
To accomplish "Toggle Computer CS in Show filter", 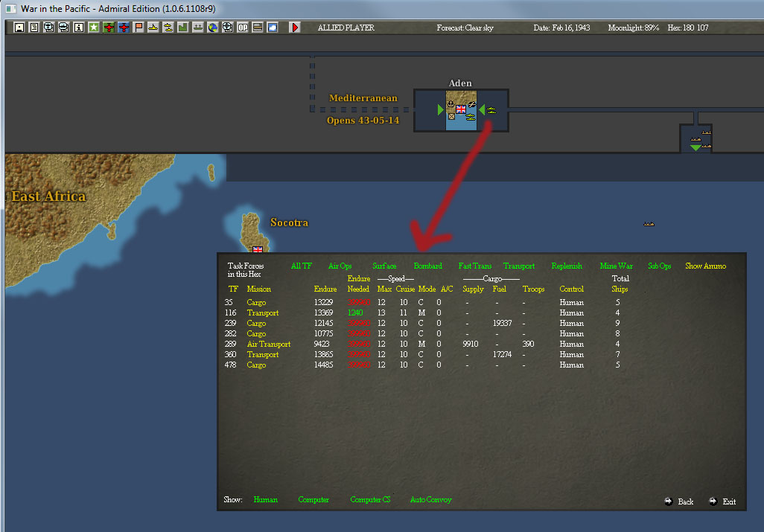I will pos(370,500).
